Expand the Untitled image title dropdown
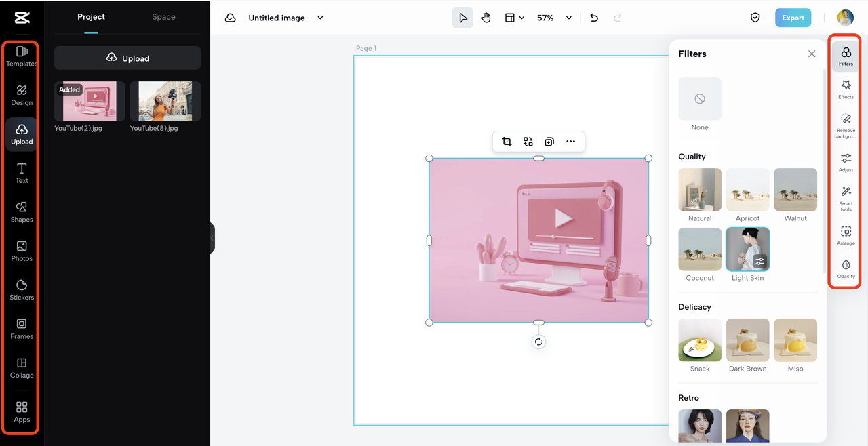 coord(321,18)
